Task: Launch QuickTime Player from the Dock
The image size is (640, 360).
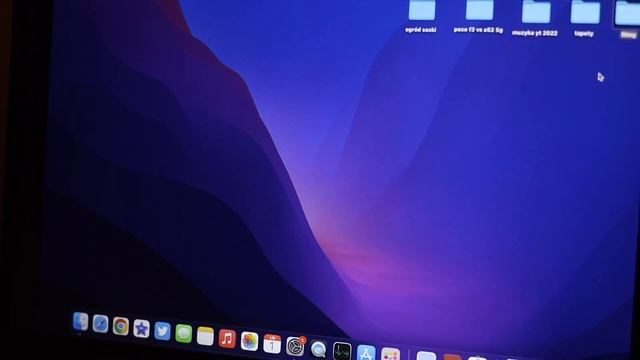Action: pyautogui.click(x=318, y=349)
